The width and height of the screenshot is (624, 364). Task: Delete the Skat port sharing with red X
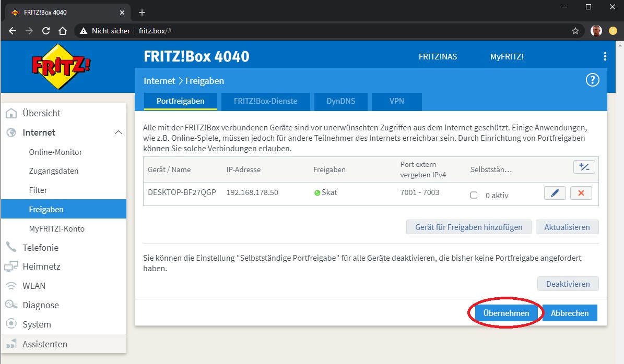point(581,193)
